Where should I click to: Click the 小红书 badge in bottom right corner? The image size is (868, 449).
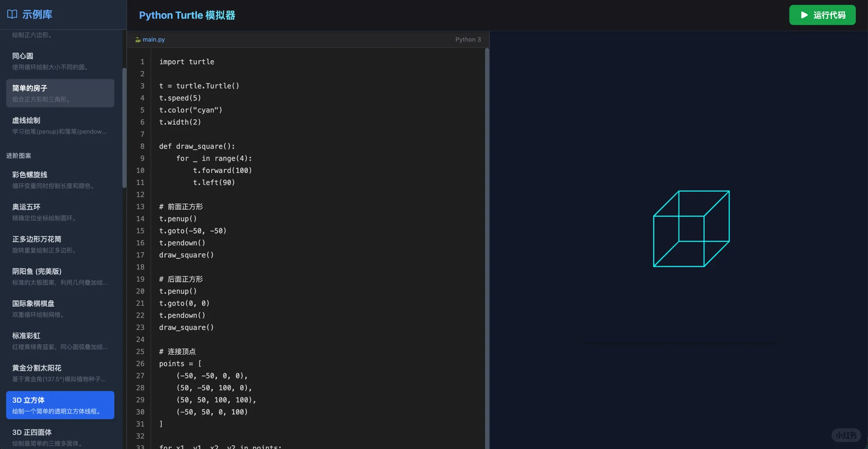(x=847, y=435)
